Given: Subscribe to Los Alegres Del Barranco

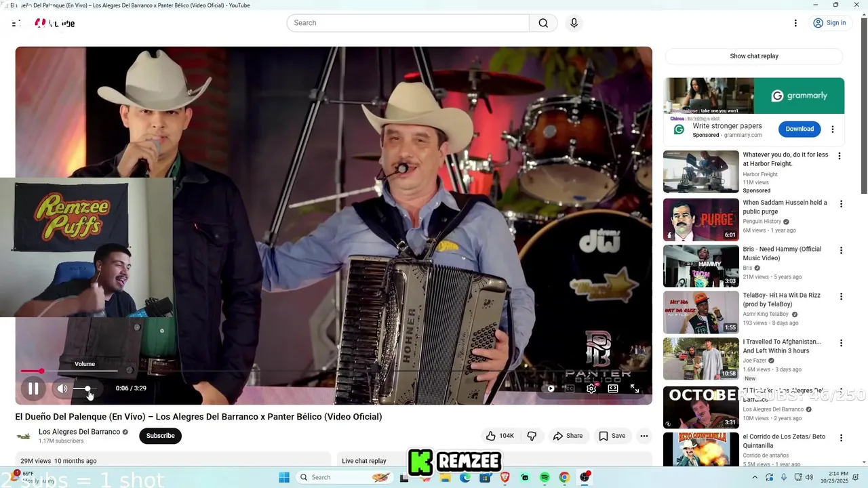Looking at the screenshot, I should (x=161, y=436).
